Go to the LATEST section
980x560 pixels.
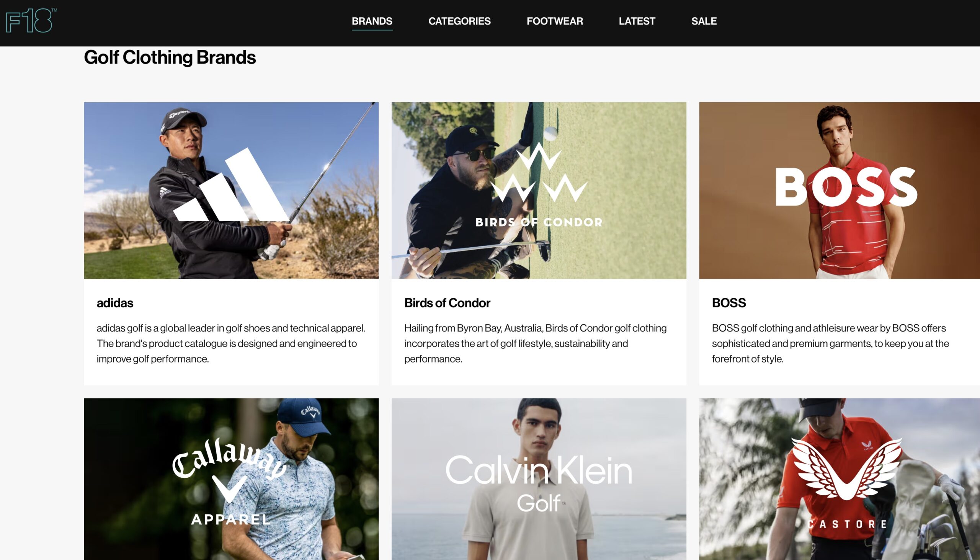click(637, 21)
